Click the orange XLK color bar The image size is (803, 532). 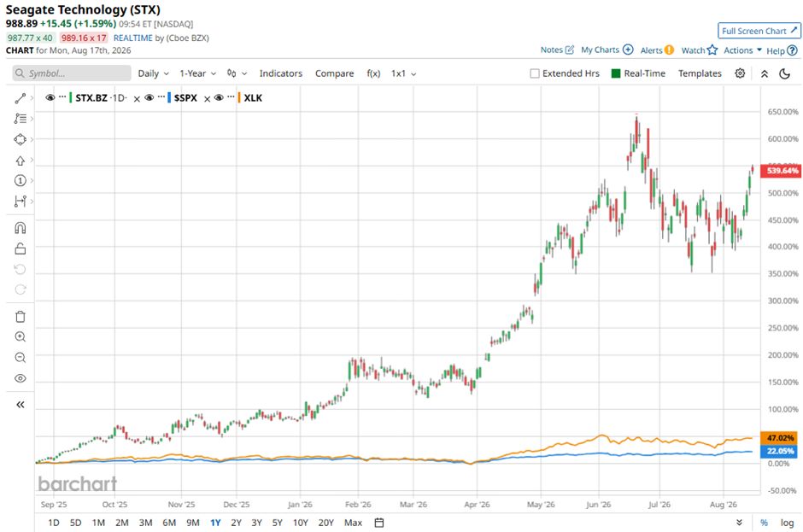(x=238, y=97)
